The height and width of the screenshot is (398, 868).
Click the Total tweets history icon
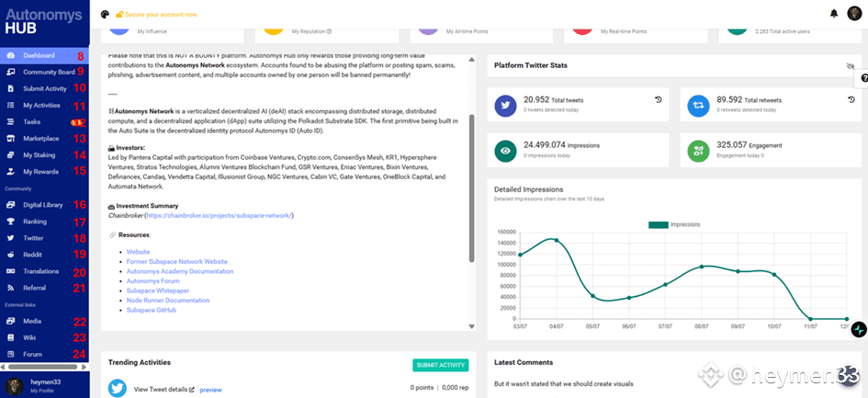659,100
